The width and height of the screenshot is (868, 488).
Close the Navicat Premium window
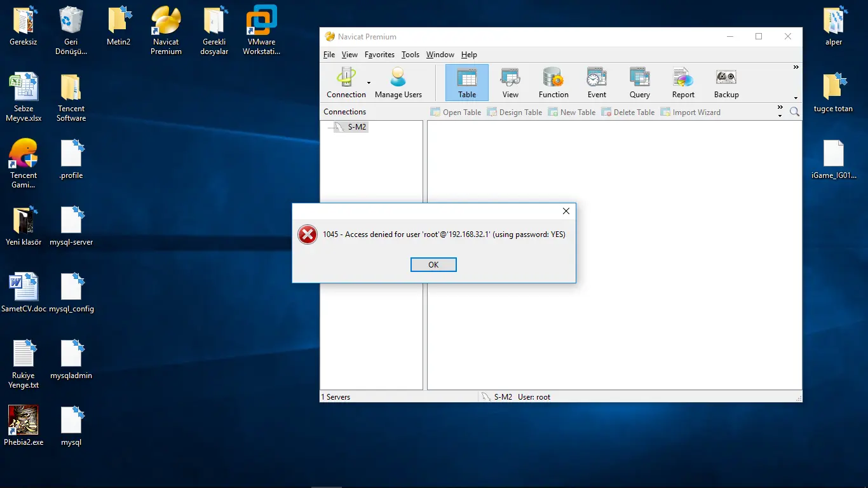click(x=788, y=37)
